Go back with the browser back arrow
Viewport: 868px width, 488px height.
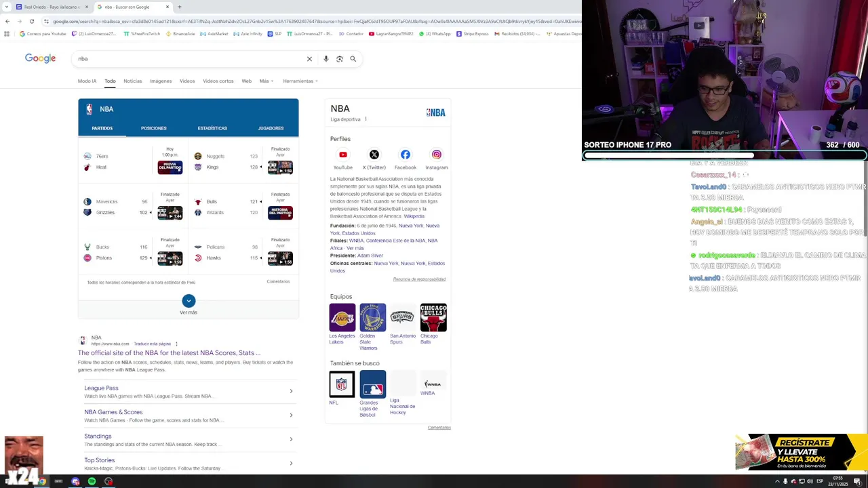tap(7, 21)
